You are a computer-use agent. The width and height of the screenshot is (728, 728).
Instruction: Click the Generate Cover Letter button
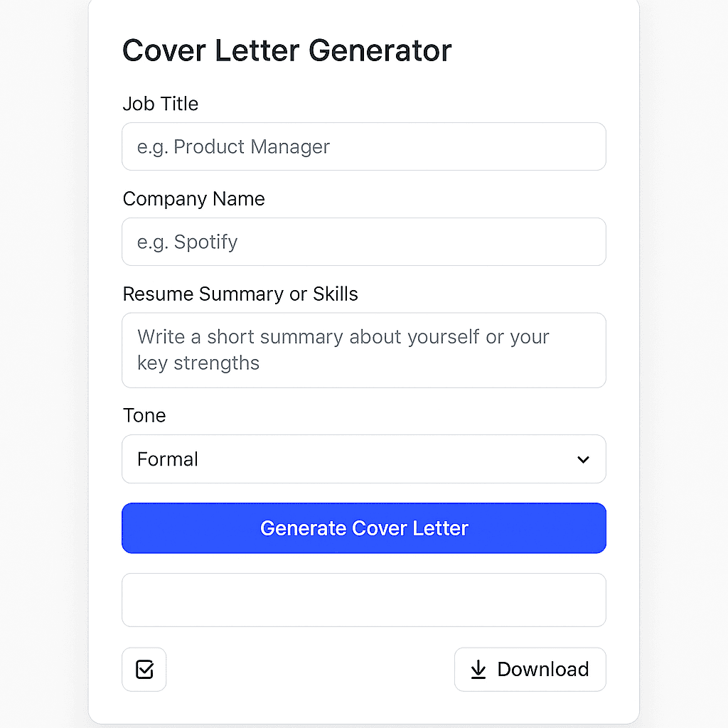click(x=364, y=528)
